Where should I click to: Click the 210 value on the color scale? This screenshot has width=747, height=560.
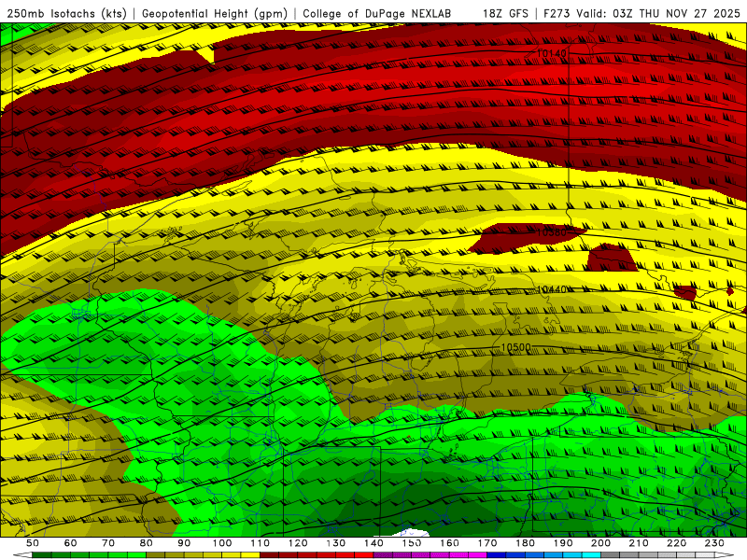(x=639, y=543)
